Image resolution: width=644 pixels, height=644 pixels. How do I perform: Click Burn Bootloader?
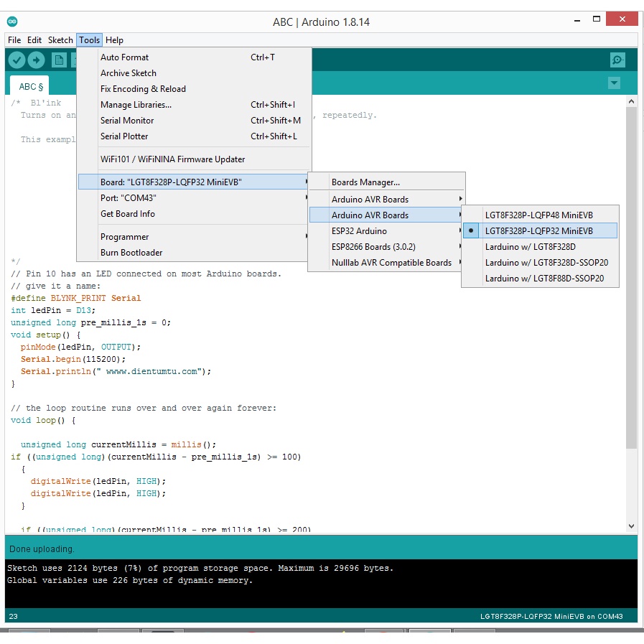click(x=131, y=253)
